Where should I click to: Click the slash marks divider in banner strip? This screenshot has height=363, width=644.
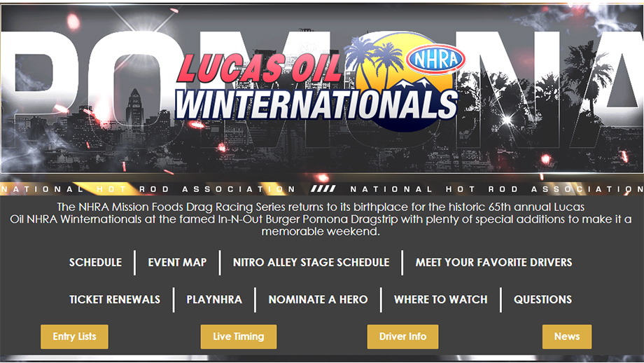coord(323,189)
